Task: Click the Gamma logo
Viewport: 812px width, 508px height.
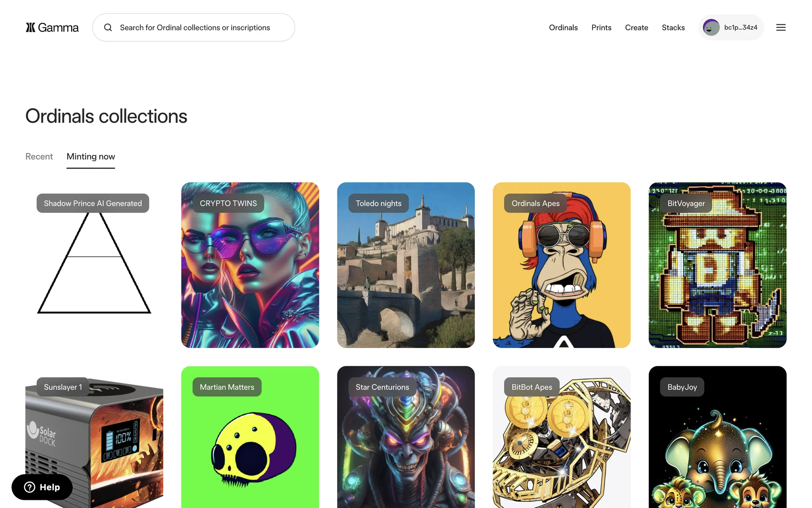Action: (52, 28)
